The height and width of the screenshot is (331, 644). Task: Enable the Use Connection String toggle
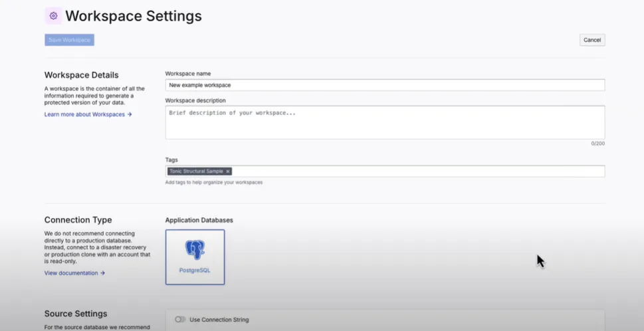pyautogui.click(x=180, y=320)
